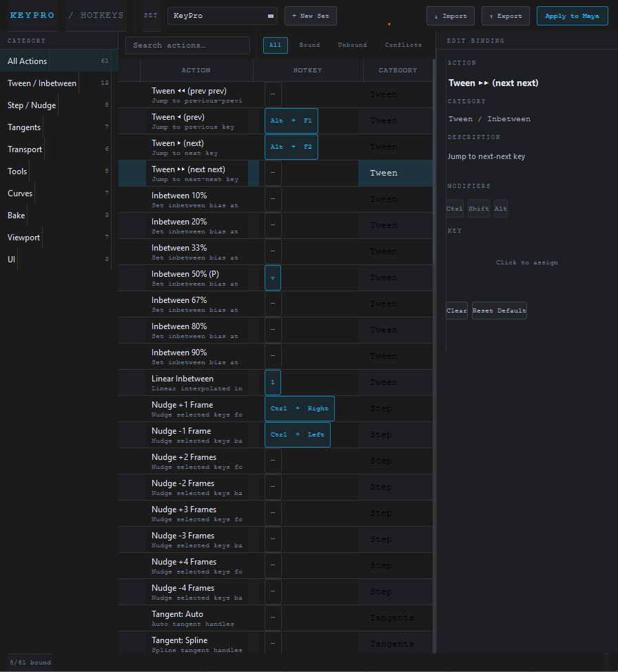Click Reset Default button
The width and height of the screenshot is (618, 672).
(499, 311)
